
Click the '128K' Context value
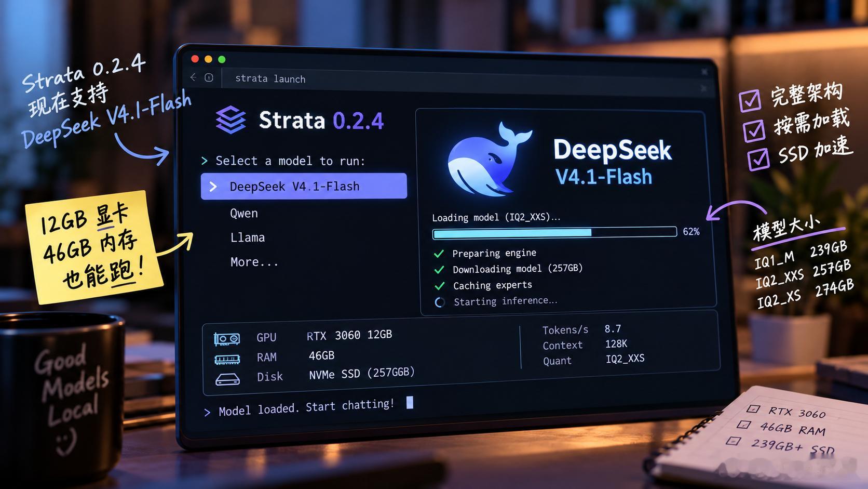coord(616,344)
